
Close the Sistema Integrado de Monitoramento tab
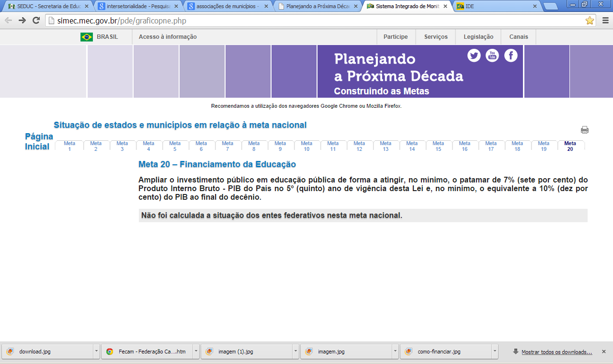(x=445, y=6)
